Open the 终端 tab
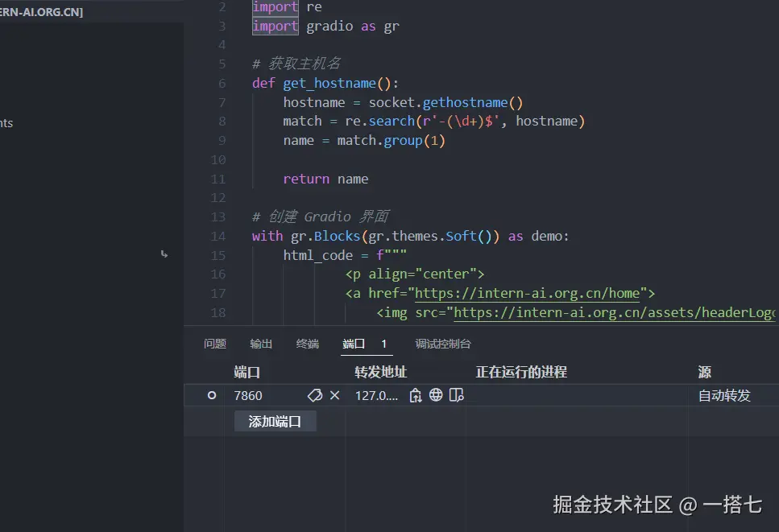 tap(308, 344)
